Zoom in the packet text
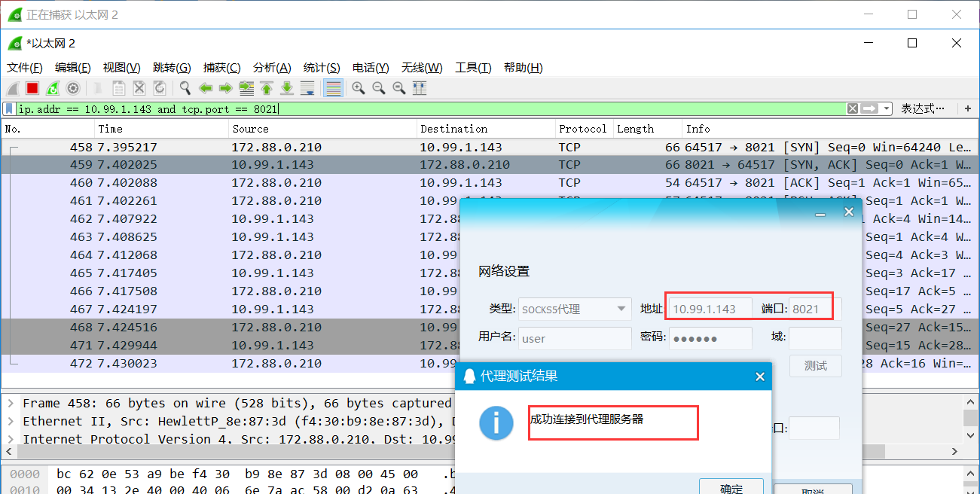 click(359, 88)
